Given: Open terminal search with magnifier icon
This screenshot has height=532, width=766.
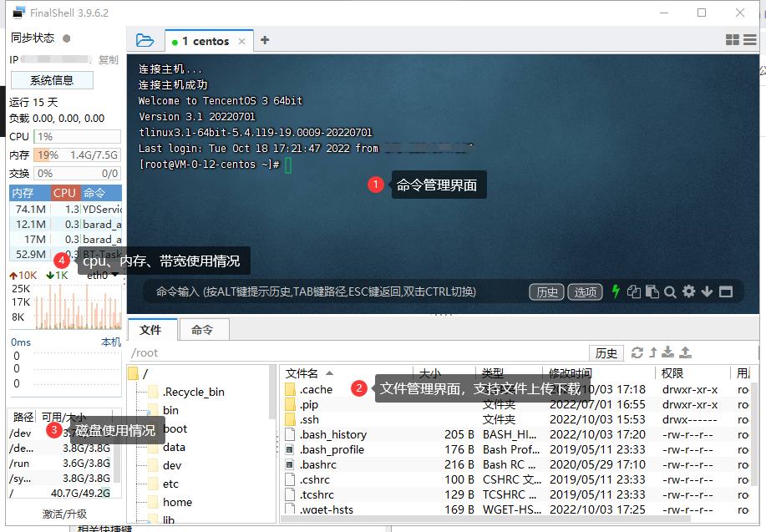Looking at the screenshot, I should [670, 291].
